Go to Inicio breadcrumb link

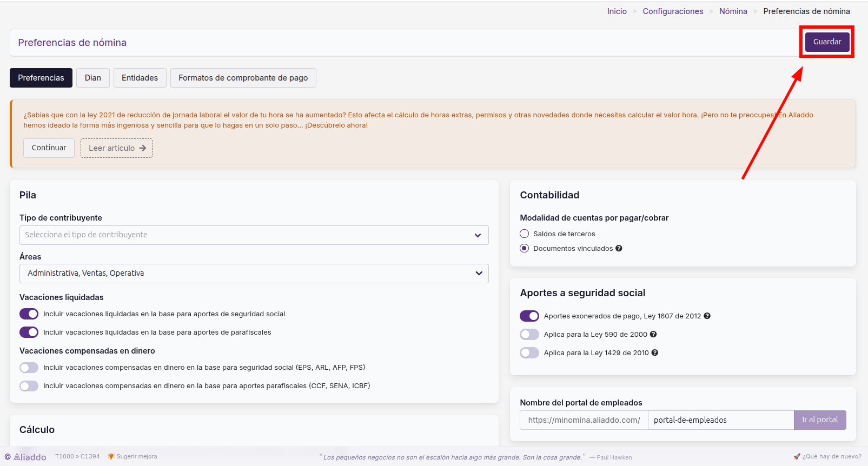coord(617,11)
